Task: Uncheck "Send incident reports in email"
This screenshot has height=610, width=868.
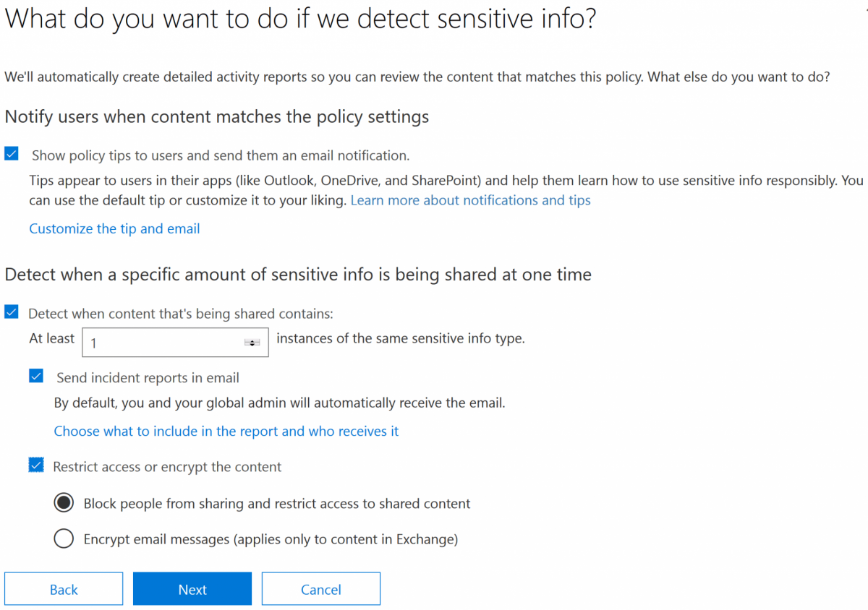Action: [x=36, y=375]
